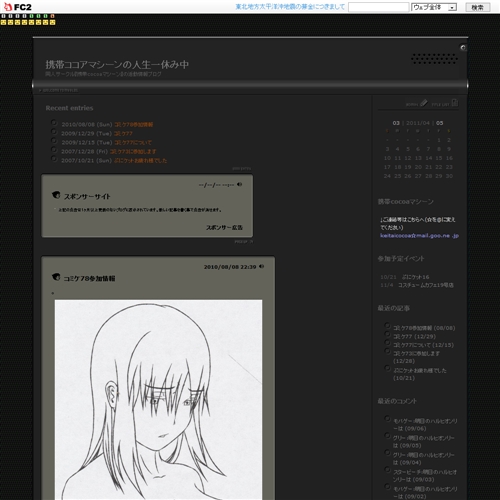Open the TITLE LIST document icon
This screenshot has height=500, width=500.
(455, 103)
